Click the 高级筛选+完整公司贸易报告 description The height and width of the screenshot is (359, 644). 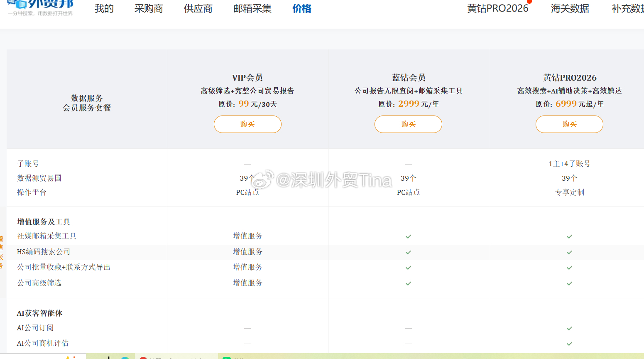click(x=247, y=91)
